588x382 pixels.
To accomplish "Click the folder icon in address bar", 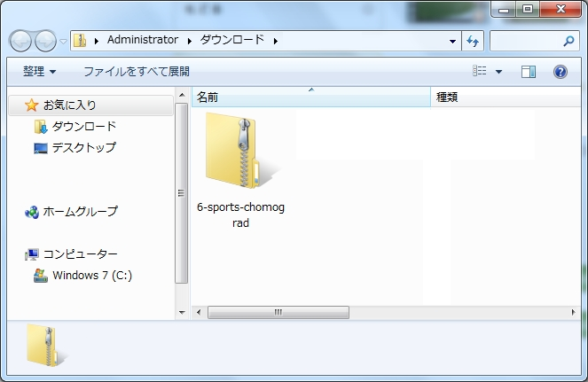I will (x=80, y=40).
